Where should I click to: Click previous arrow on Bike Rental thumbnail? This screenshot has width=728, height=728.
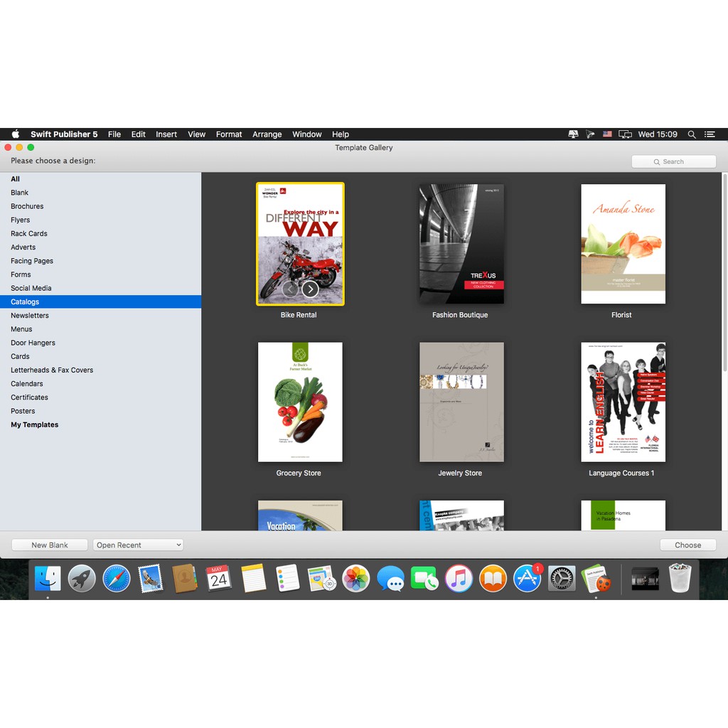tap(290, 289)
